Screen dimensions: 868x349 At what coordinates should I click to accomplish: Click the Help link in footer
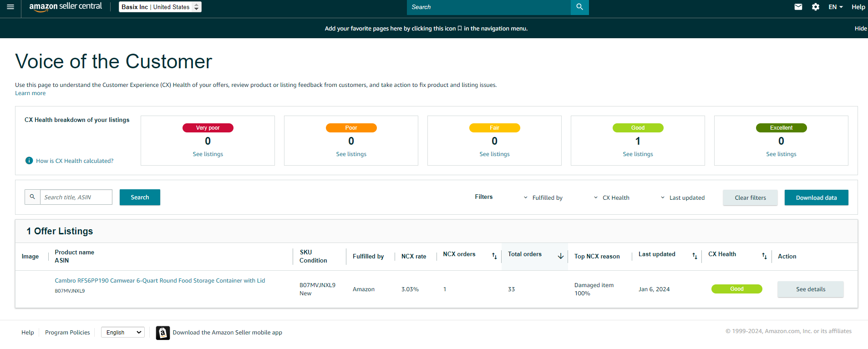[x=28, y=333]
